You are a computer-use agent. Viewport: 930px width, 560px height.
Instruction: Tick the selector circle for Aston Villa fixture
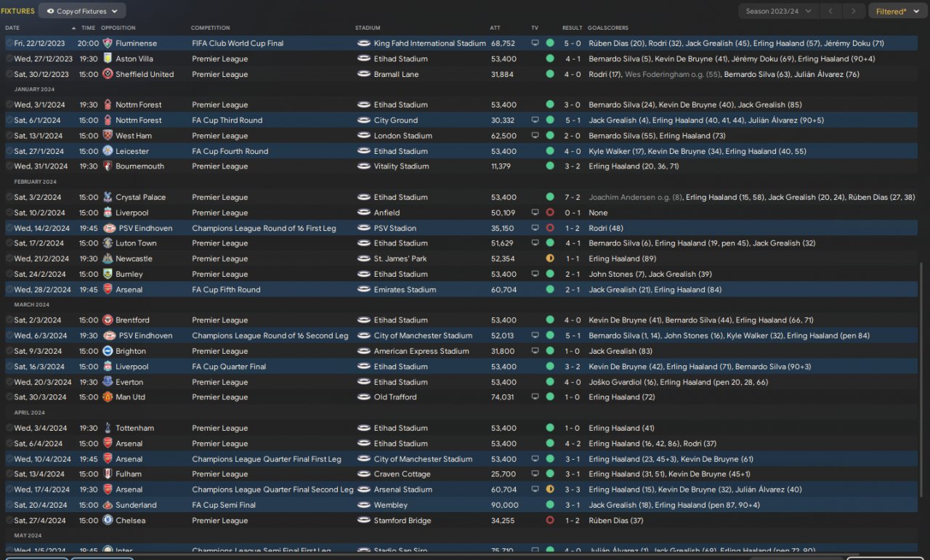[9, 59]
